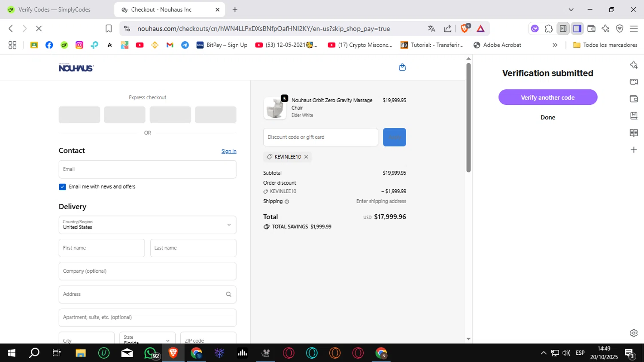Open the translate page icon
644x362 pixels.
coord(431,29)
